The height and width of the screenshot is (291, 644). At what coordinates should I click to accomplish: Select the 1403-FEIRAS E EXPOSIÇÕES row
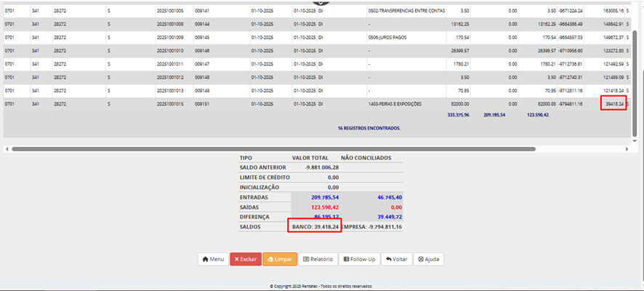(396, 104)
